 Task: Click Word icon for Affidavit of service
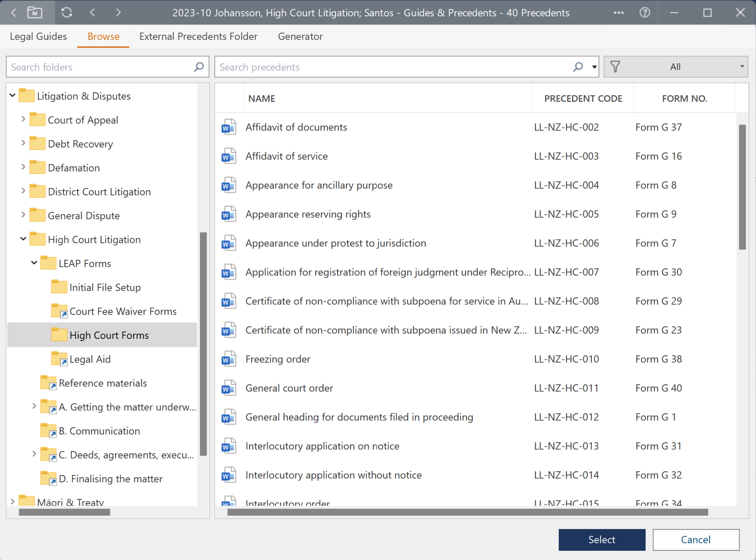click(229, 156)
